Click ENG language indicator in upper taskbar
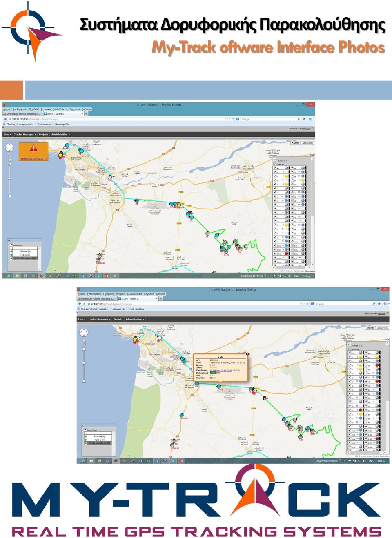392x538 pixels. point(296,276)
